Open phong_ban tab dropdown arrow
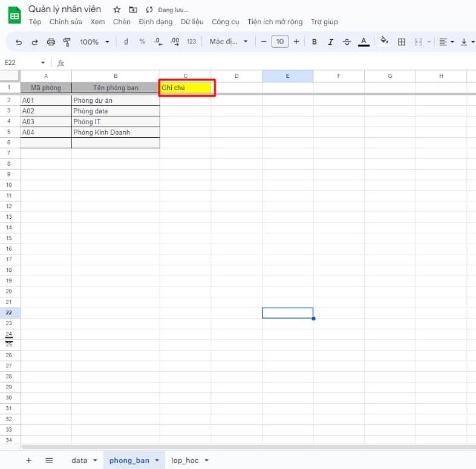 point(157,460)
